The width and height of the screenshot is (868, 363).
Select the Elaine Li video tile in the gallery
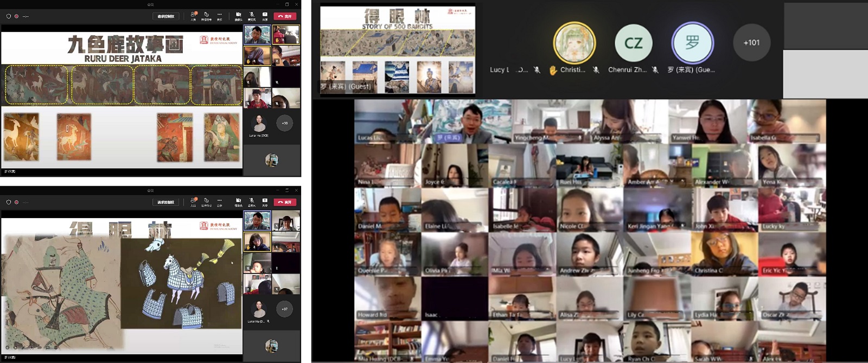pyautogui.click(x=455, y=209)
